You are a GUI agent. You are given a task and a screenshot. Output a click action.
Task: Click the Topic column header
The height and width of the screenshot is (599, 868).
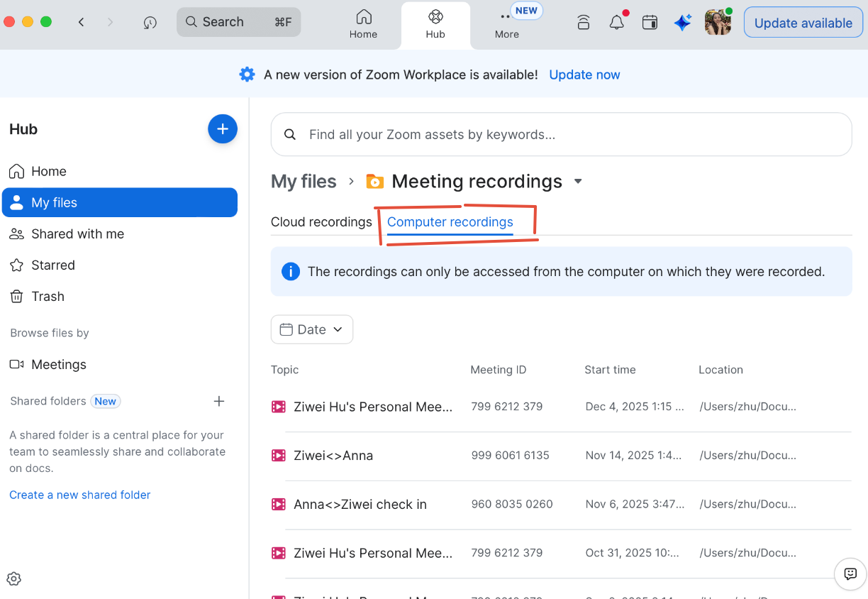(x=284, y=370)
